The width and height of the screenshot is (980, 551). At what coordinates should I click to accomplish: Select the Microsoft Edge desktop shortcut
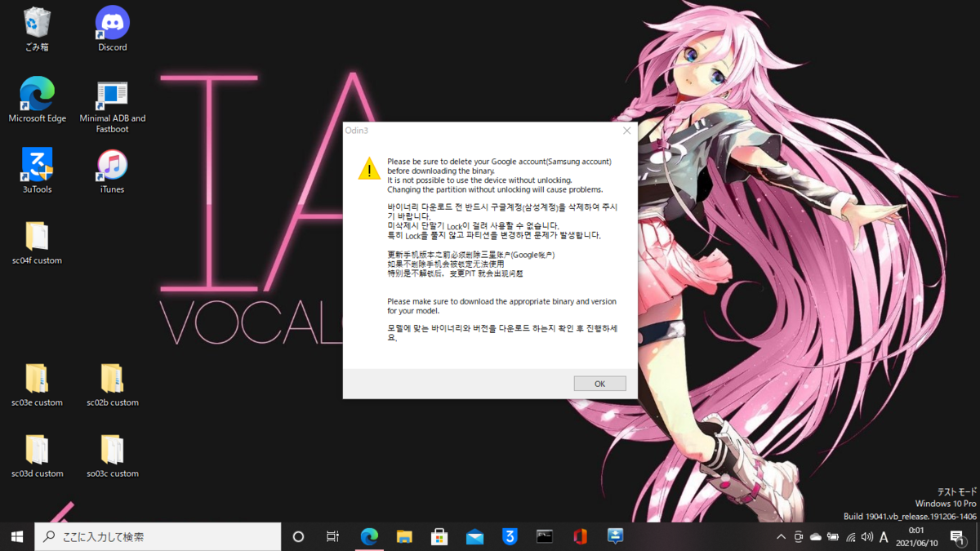(x=37, y=100)
